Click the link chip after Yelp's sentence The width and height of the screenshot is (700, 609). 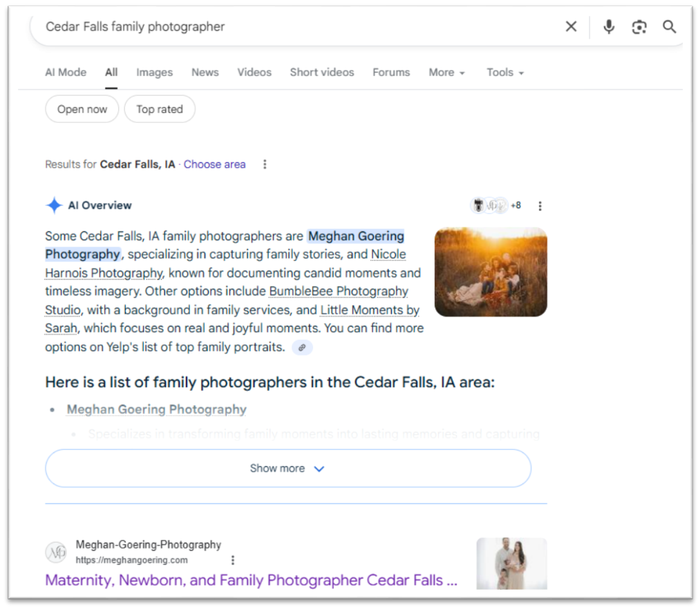pyautogui.click(x=302, y=347)
